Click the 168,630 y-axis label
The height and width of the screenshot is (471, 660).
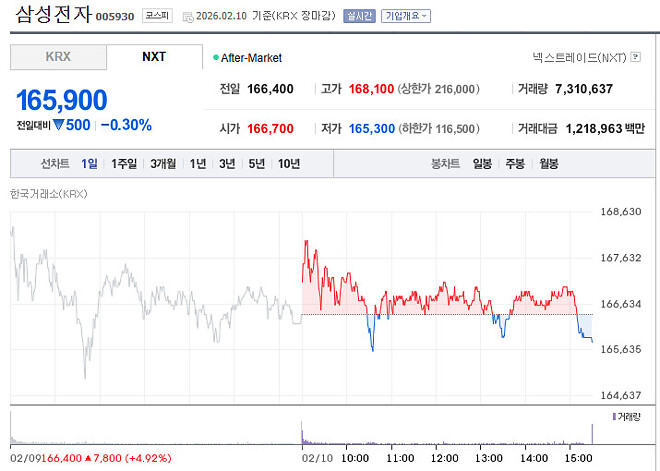(621, 211)
